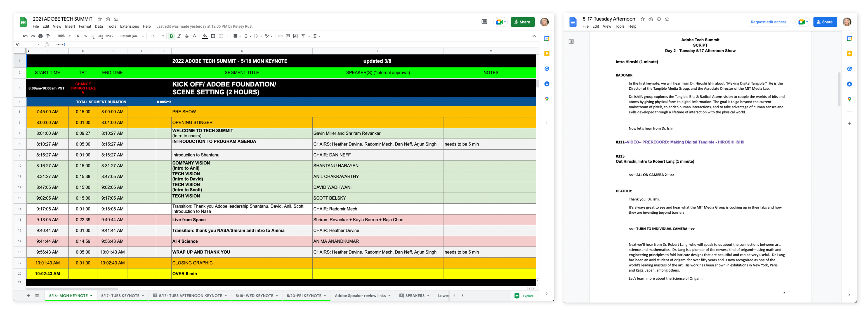Viewport: 868px width, 315px height.
Task: Start a Meet call from Sheets
Action: [500, 22]
